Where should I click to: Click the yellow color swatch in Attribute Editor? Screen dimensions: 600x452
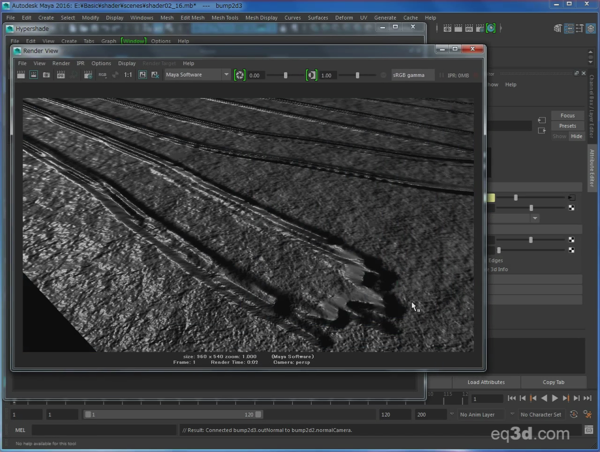pos(491,198)
